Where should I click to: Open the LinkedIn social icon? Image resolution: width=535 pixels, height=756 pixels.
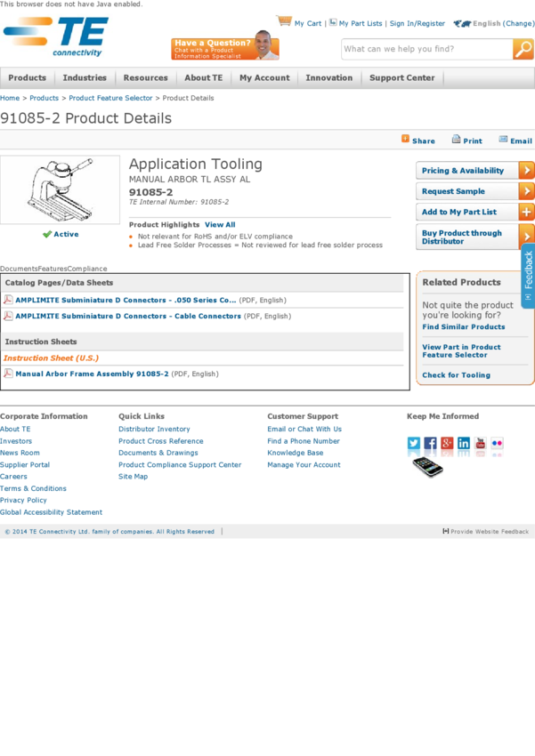(x=464, y=443)
